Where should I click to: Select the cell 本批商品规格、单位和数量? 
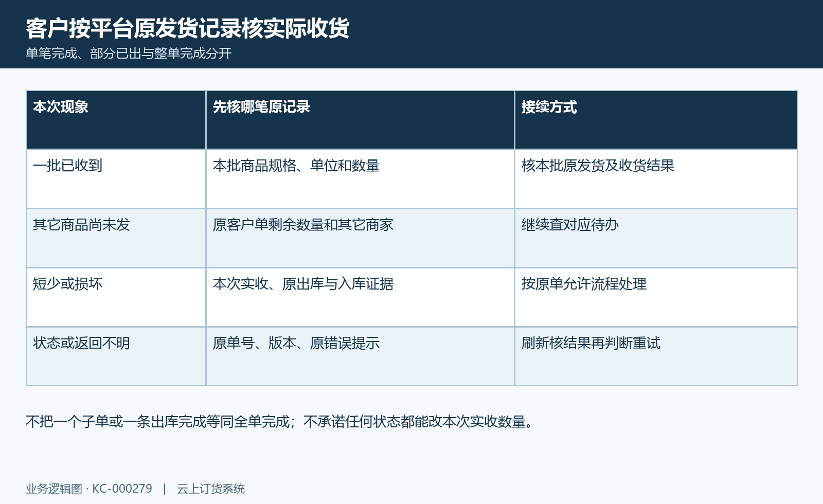360,179
